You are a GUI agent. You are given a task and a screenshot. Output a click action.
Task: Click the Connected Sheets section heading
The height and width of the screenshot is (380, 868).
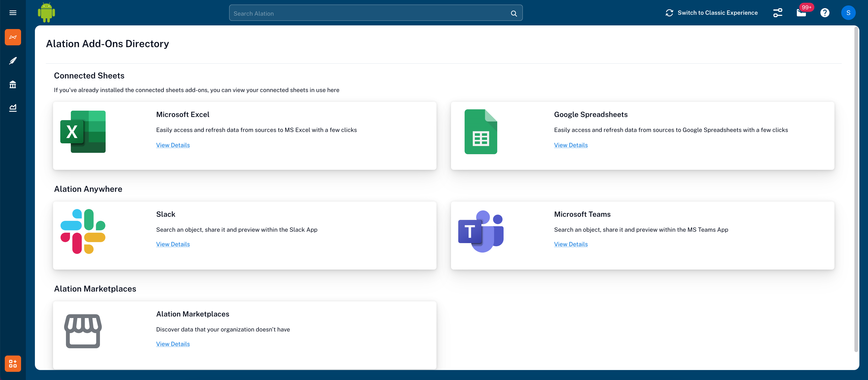tap(89, 76)
